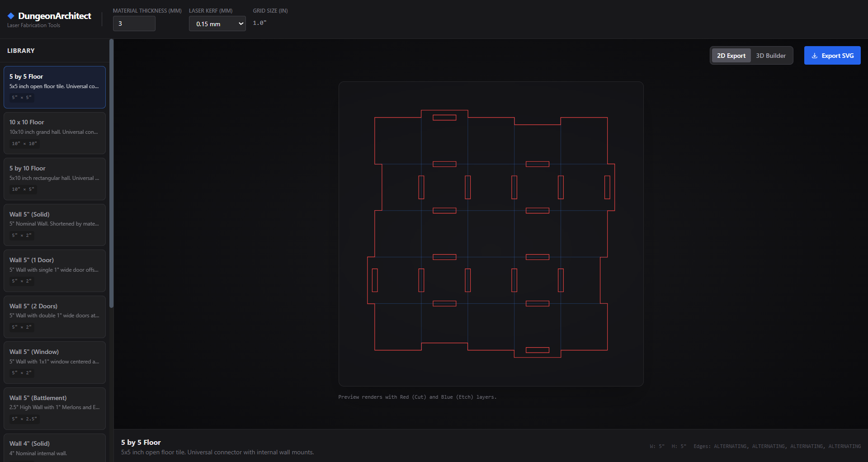This screenshot has width=868, height=462.
Task: Click the 10" × 10" size badge
Action: coord(24,144)
